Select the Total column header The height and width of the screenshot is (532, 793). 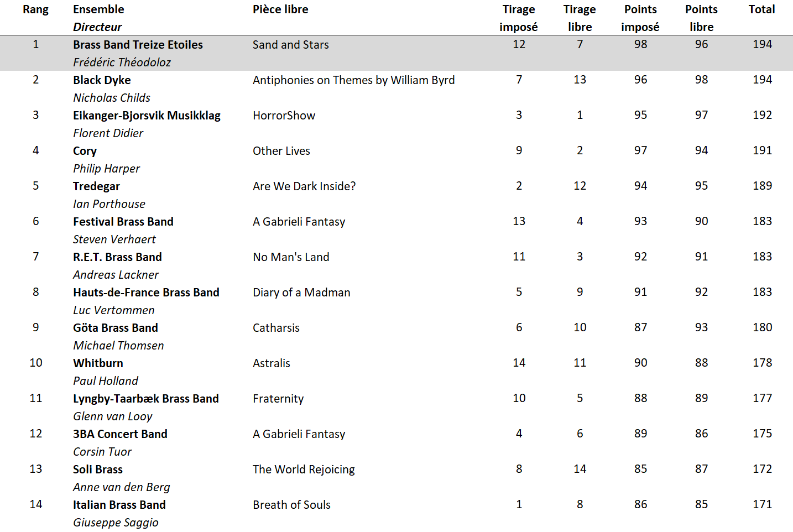point(761,9)
